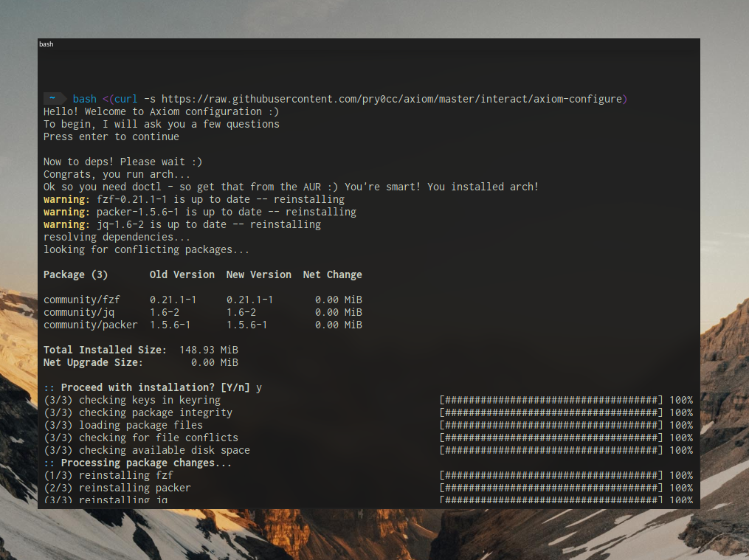Click '(2/3) reinstalling packer' line
This screenshot has height=560, width=749.
pyautogui.click(x=117, y=488)
